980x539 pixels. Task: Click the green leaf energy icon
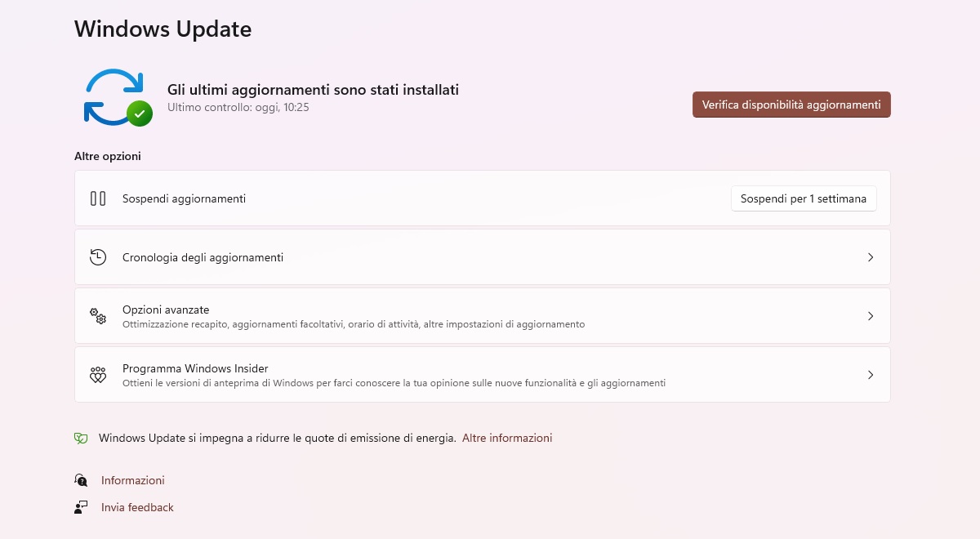click(x=81, y=439)
